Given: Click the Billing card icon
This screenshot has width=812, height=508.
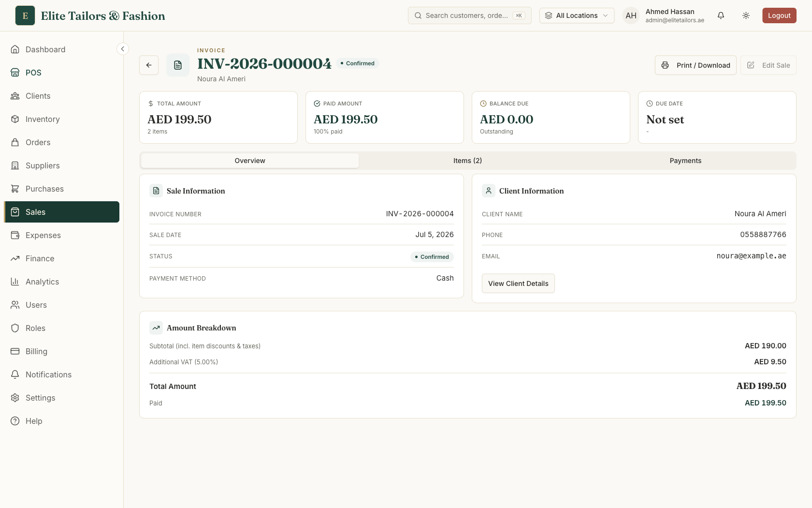Looking at the screenshot, I should (15, 351).
